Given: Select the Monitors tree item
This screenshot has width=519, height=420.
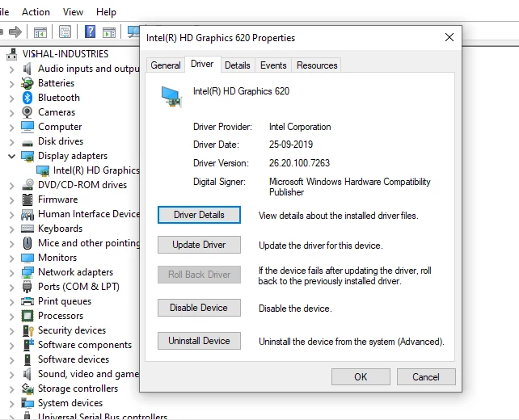Looking at the screenshot, I should tap(57, 258).
